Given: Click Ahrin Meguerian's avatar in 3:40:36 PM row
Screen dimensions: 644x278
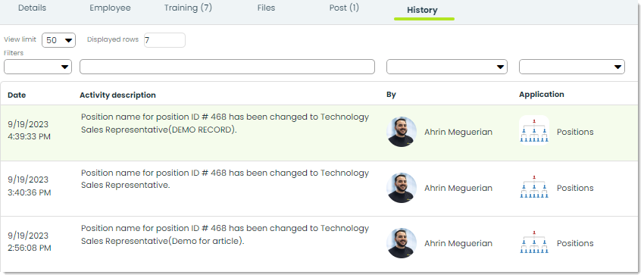Looking at the screenshot, I should [x=402, y=188].
